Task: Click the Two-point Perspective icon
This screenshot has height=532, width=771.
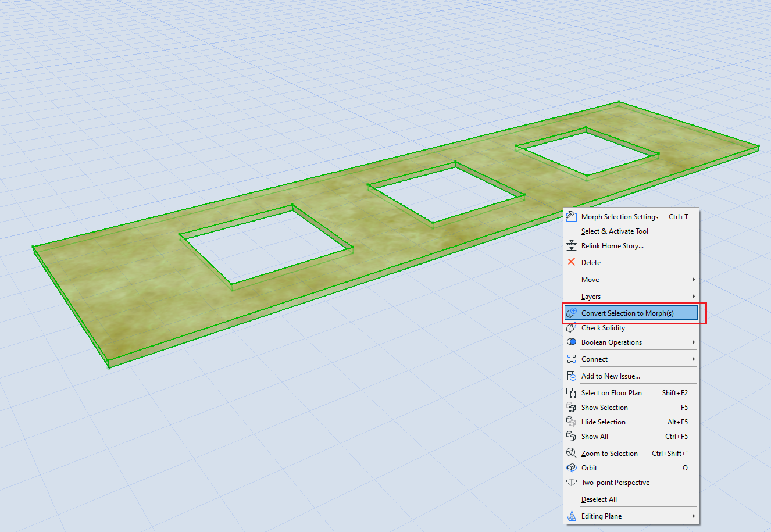Action: 572,483
